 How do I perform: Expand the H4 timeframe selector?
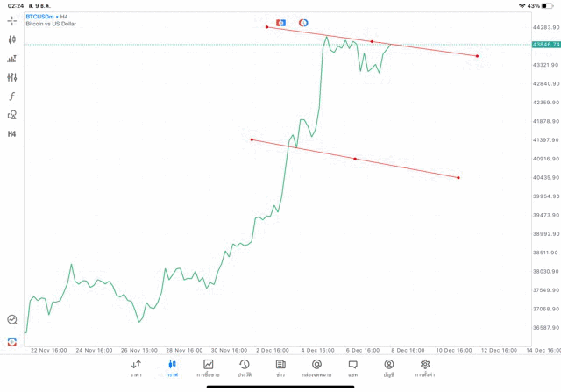pos(11,134)
